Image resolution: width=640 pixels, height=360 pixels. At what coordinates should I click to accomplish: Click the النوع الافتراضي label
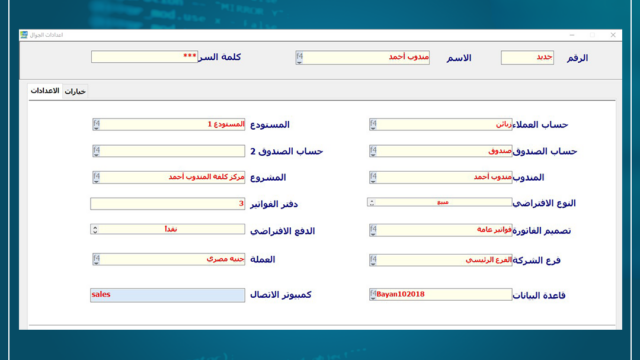[544, 203]
